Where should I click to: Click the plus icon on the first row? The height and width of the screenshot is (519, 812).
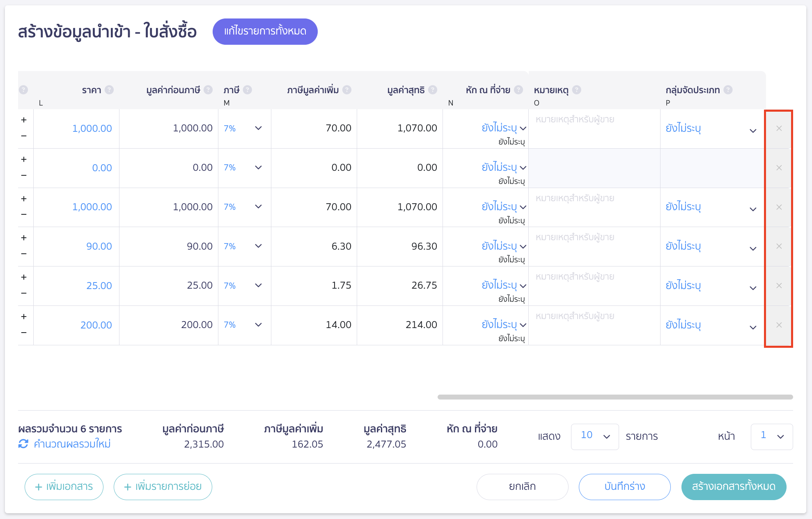pos(24,119)
